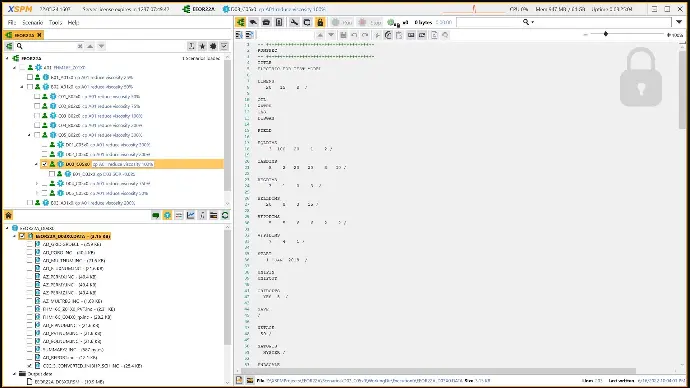The width and height of the screenshot is (690, 388).
Task: Click the highlighted gear icon in files toolbar
Action: coord(167,216)
